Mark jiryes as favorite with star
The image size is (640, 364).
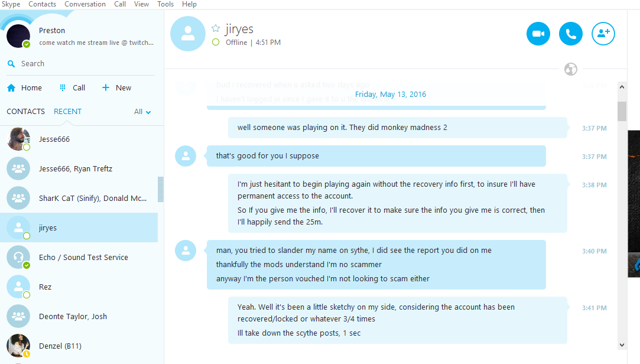click(x=216, y=28)
